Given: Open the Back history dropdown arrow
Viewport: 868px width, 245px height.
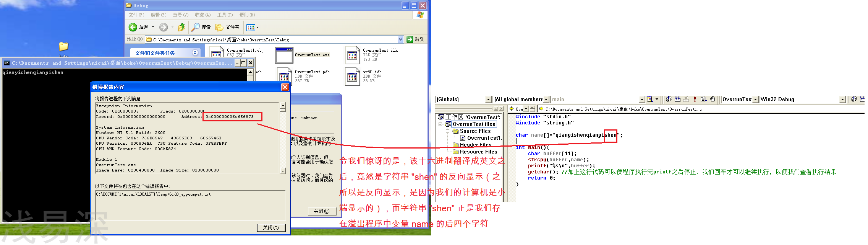Looking at the screenshot, I should [153, 27].
